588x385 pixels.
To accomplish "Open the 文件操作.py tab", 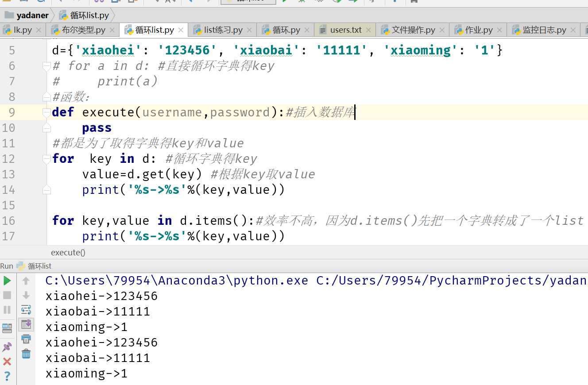I will tap(413, 30).
